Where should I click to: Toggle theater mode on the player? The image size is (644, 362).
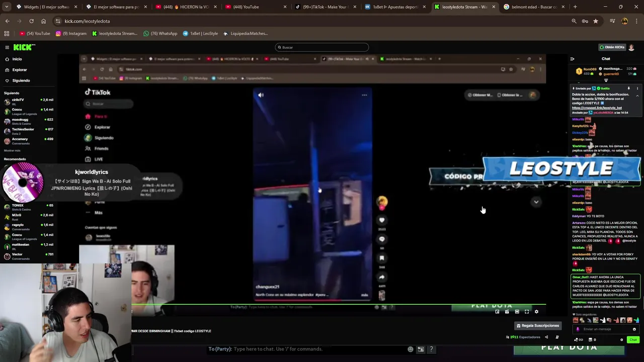517,312
